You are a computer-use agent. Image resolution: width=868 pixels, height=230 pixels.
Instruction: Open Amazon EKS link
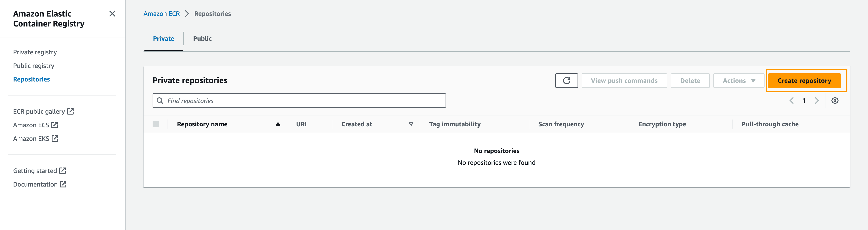31,138
